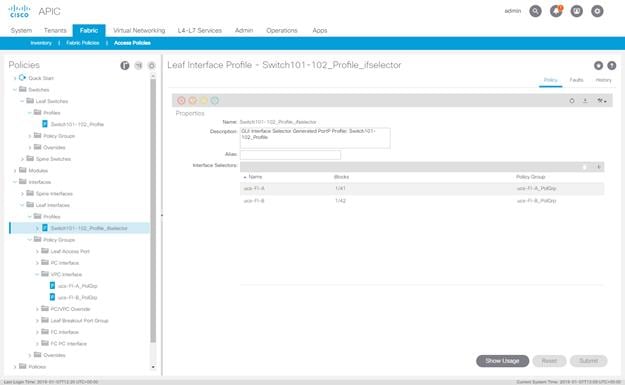Open the system settings gear in the header
Screen dimensions: 625x385
click(x=597, y=11)
